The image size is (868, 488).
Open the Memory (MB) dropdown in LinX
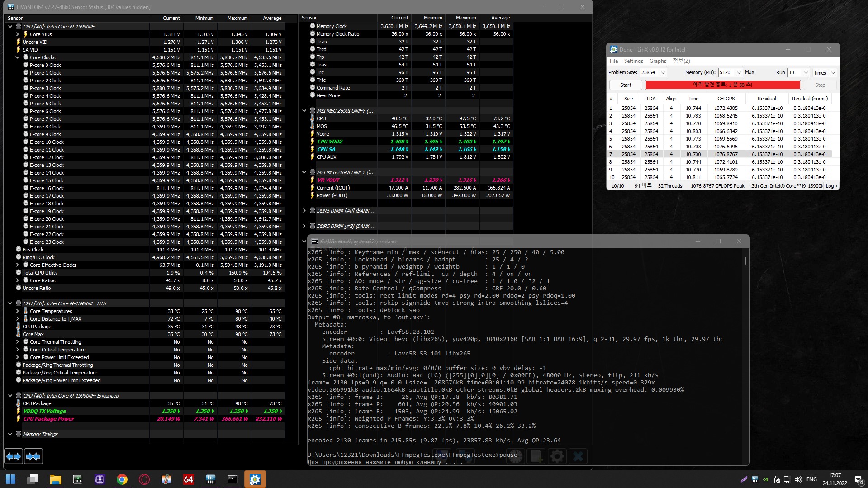[739, 72]
